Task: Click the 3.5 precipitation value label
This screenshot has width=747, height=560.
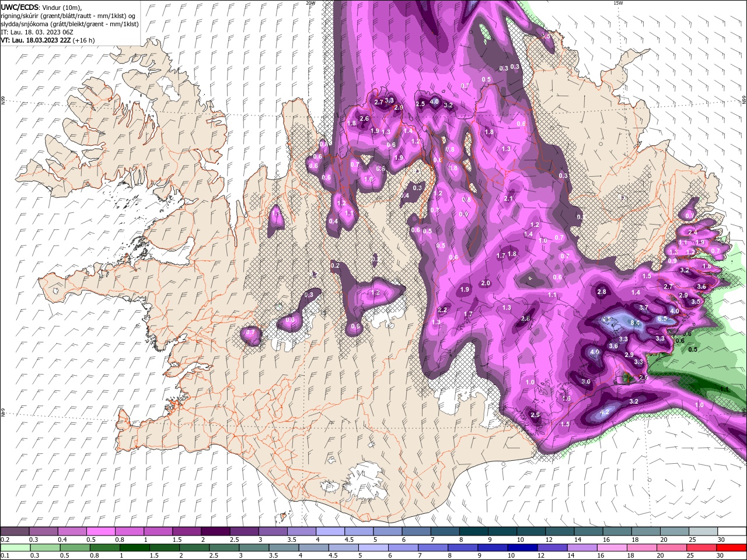Action: point(696,302)
